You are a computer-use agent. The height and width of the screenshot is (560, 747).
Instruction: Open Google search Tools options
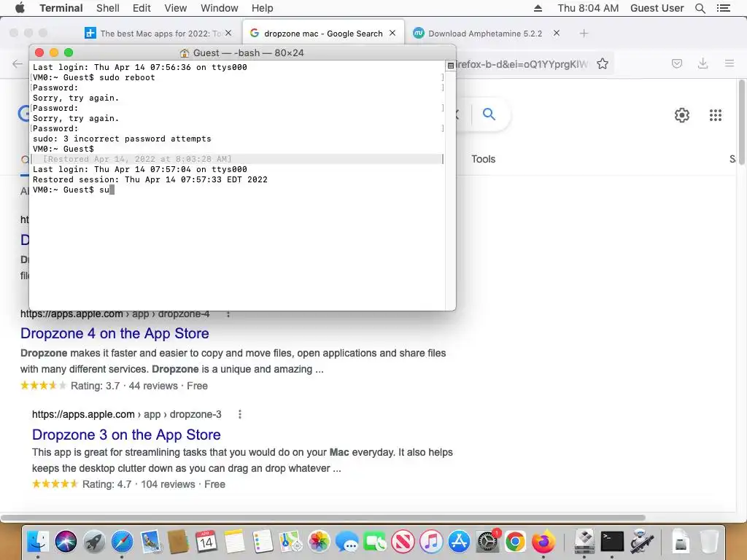click(483, 159)
